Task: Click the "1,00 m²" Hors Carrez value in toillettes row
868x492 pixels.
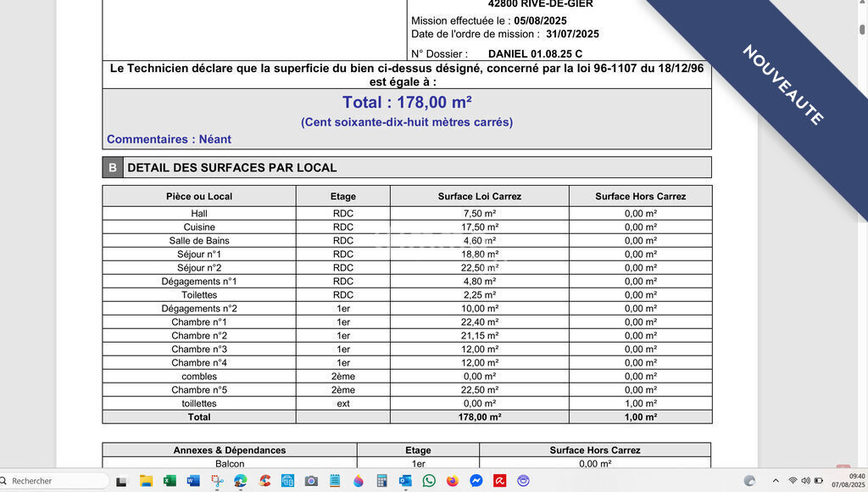Action: [x=641, y=403]
